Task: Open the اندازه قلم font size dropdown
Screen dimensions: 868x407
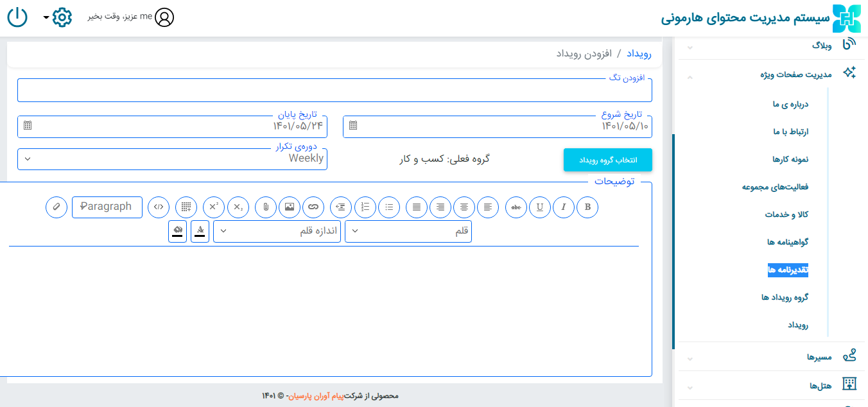Action: [277, 232]
